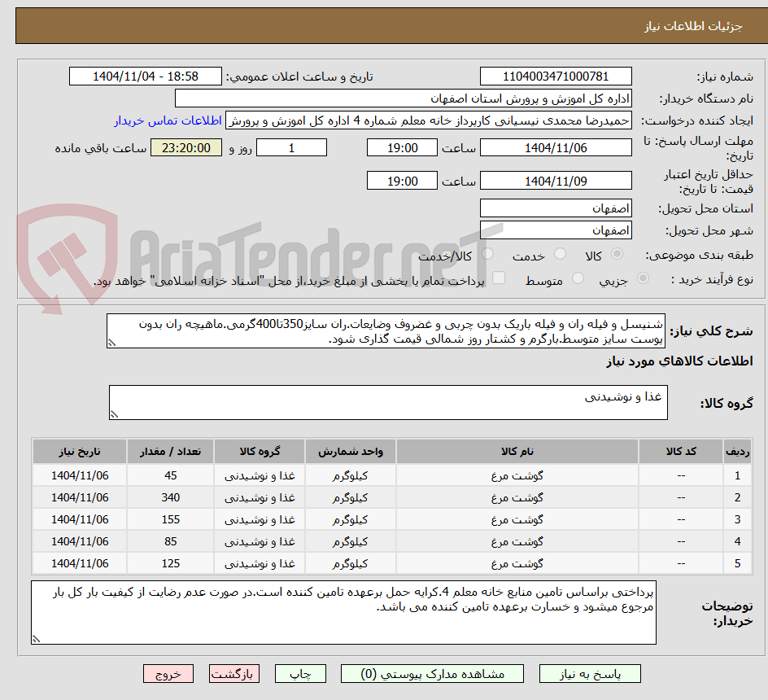Click resize handle of توضیحات خریدار textarea
Viewport: 768px width, 700px height.
tap(36, 639)
